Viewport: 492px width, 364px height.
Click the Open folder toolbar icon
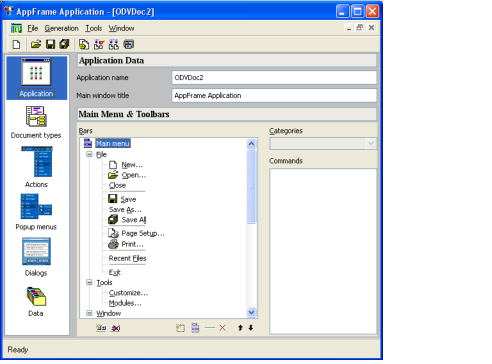pos(36,44)
